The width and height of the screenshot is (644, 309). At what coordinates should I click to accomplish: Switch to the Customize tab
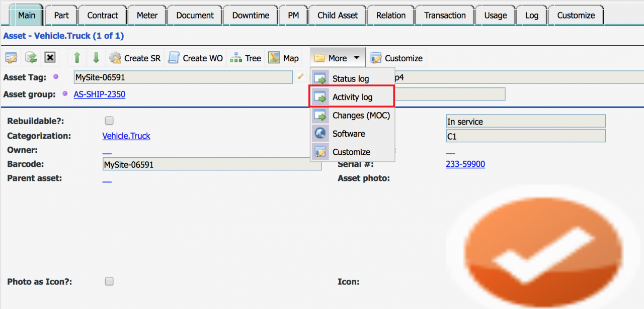click(576, 15)
